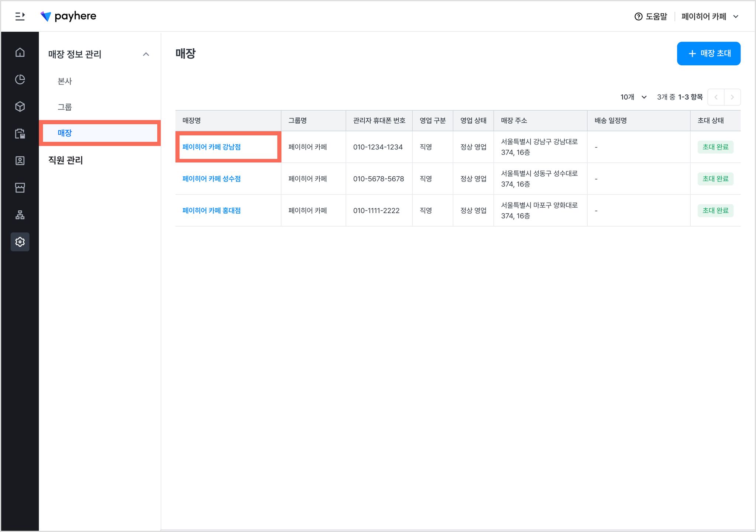
Task: Click the payhere logo
Action: [x=68, y=16]
